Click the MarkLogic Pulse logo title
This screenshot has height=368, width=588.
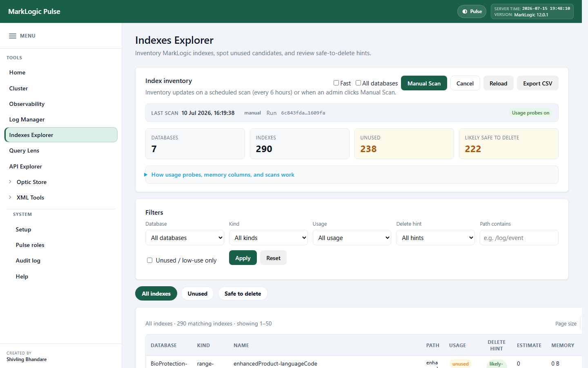tap(34, 11)
